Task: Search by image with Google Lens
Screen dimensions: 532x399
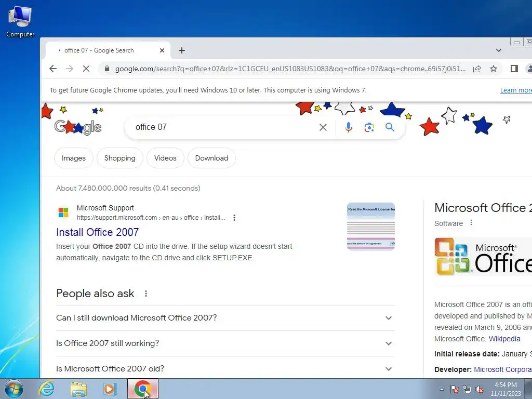Action: [x=369, y=127]
